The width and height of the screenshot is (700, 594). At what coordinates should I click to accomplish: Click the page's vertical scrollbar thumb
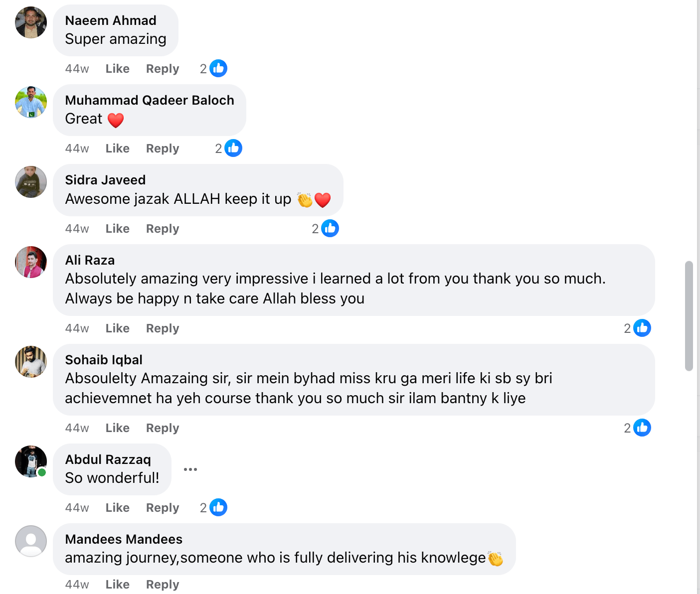pyautogui.click(x=689, y=316)
